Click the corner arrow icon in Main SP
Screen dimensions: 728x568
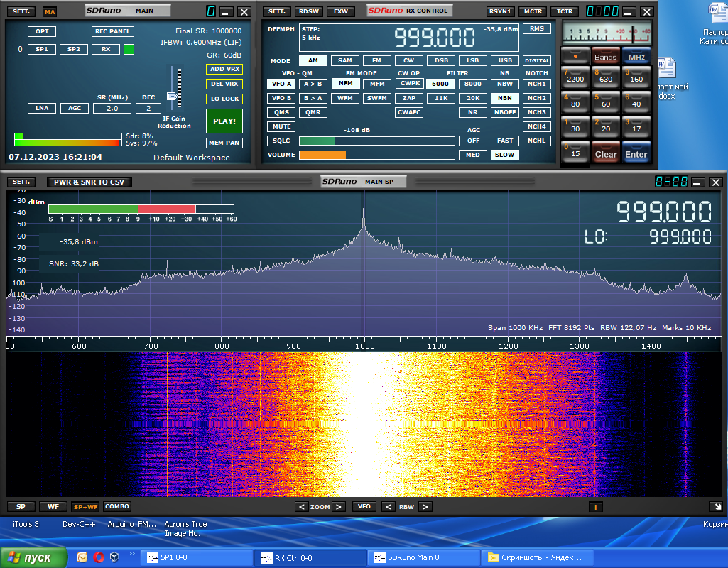click(x=715, y=507)
